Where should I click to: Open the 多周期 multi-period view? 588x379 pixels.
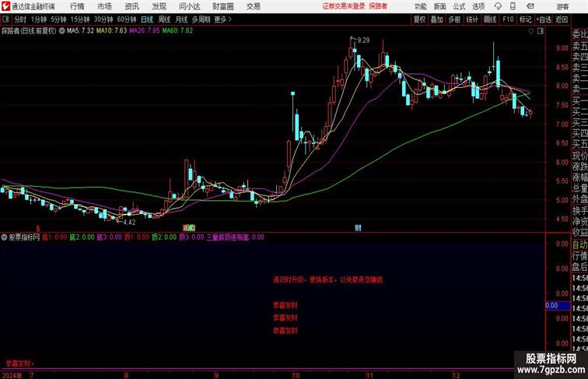click(x=201, y=19)
